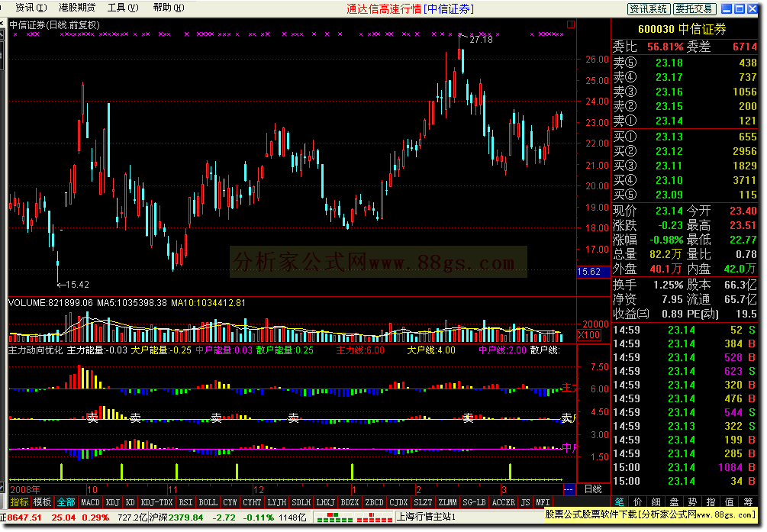Click the 15:00 trade row with volume 1084
This screenshot has height=532, width=767.
(x=685, y=467)
